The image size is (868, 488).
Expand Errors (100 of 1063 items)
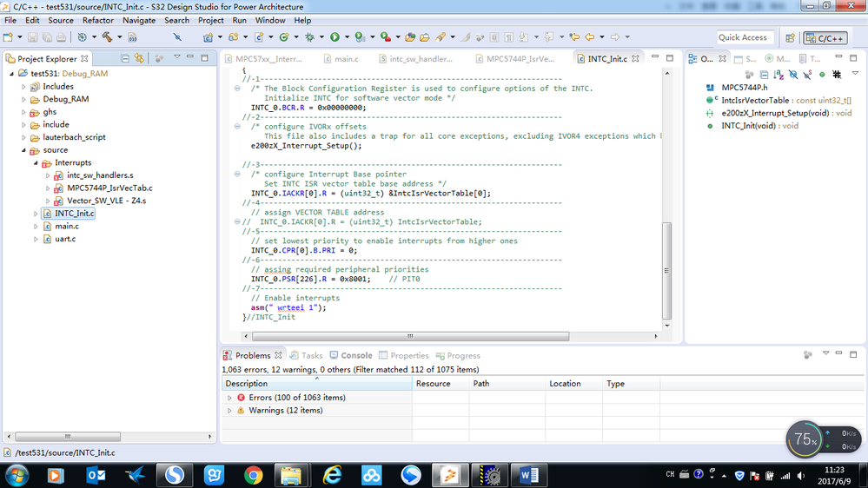tap(229, 398)
